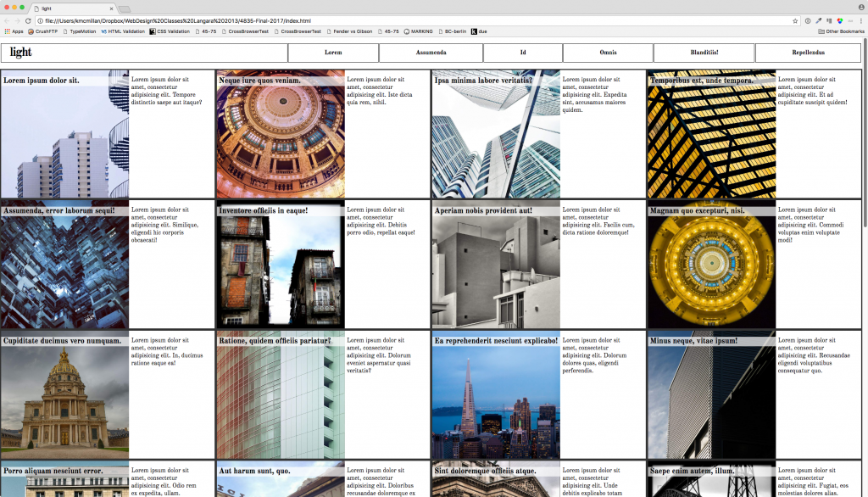Viewport: 868px width, 497px height.
Task: Click the text 'Iste dicta quia rem, nihil.'
Action: [x=380, y=98]
